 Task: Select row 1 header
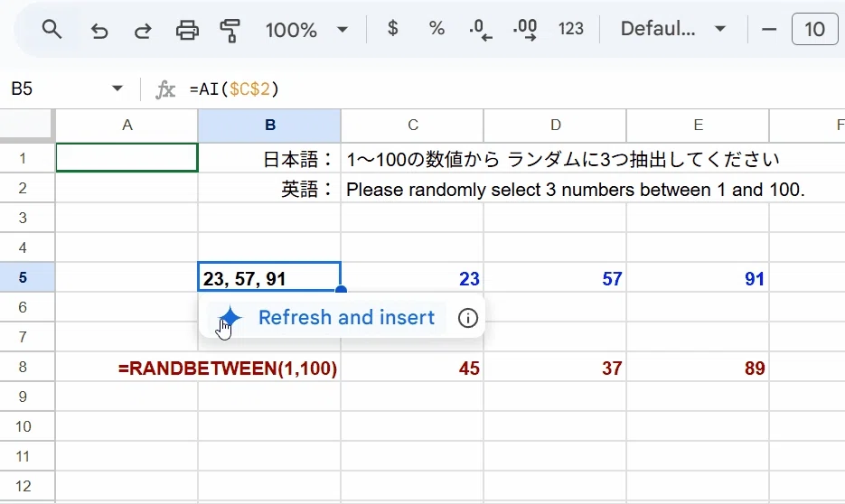(x=27, y=158)
